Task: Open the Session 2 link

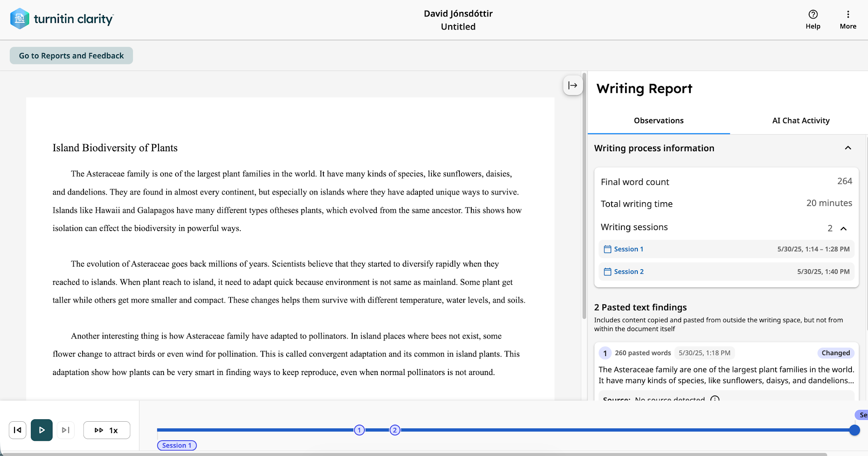Action: click(629, 272)
